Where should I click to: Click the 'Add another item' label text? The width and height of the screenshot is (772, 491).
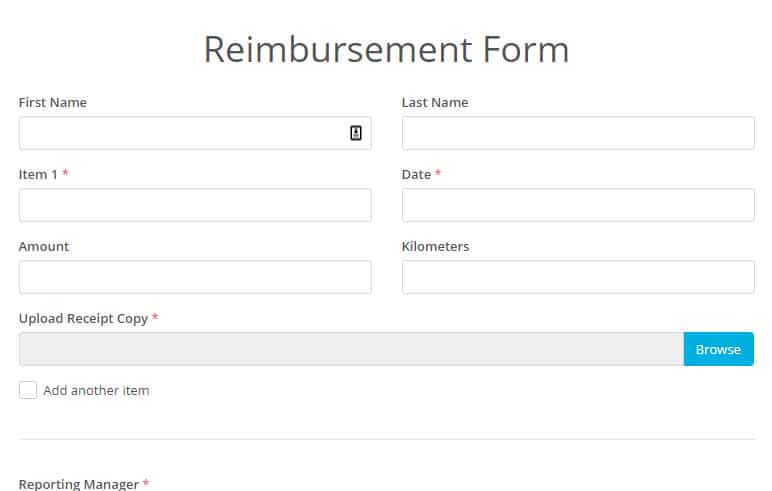click(x=96, y=391)
